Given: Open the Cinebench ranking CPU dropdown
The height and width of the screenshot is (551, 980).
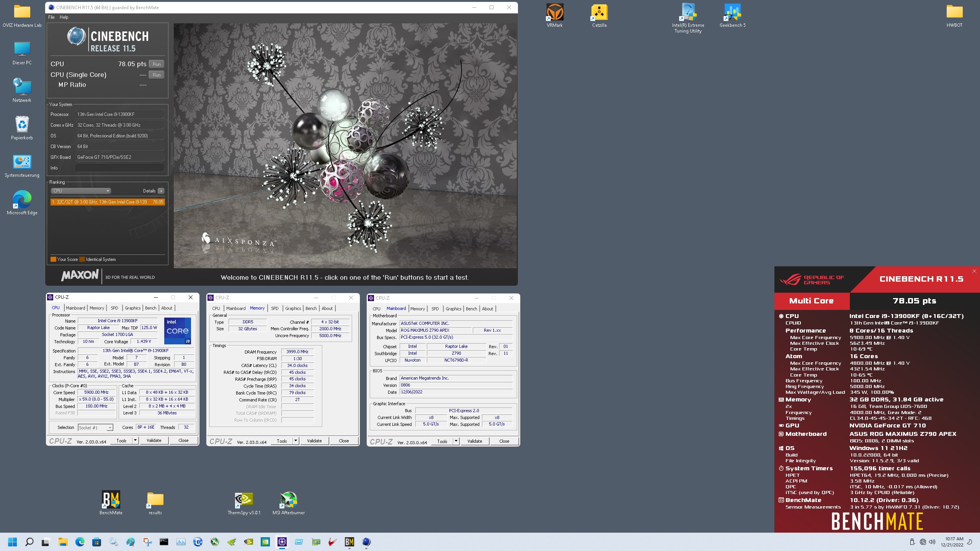Looking at the screenshot, I should pos(81,191).
